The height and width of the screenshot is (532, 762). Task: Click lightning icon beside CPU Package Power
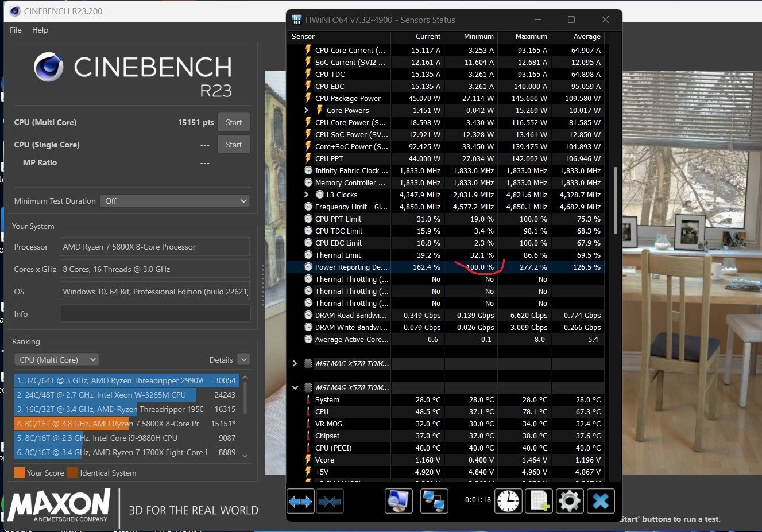(308, 98)
